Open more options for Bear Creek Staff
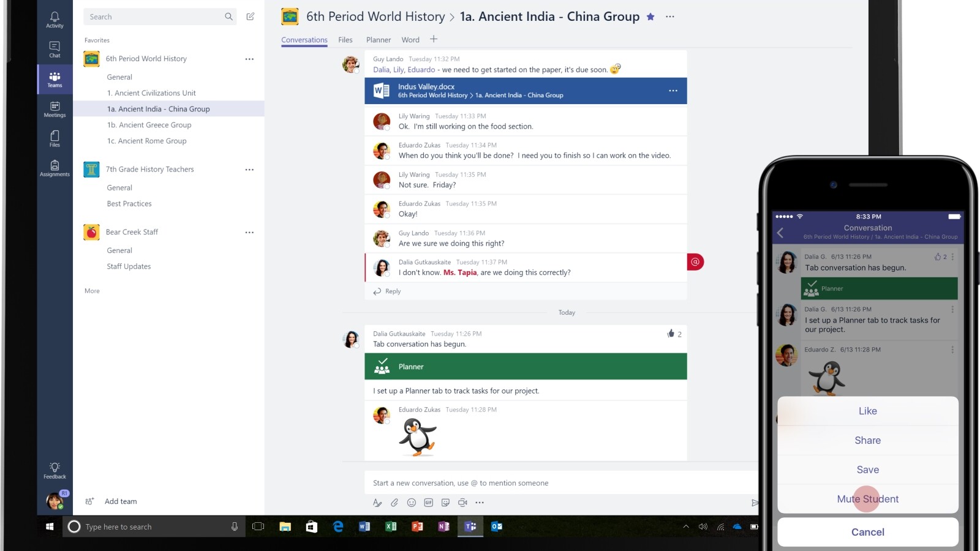This screenshot has height=551, width=980. click(249, 232)
